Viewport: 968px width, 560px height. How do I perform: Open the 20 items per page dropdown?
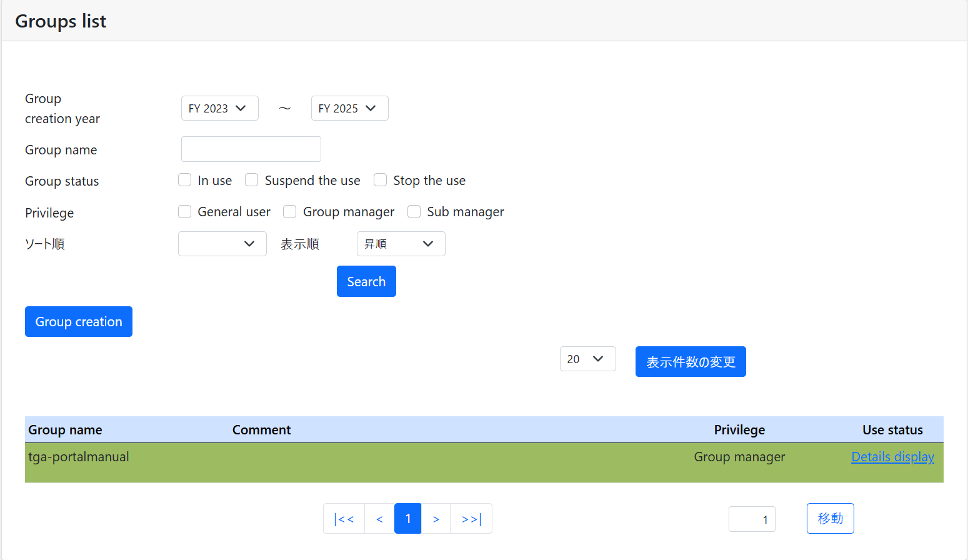(x=587, y=359)
